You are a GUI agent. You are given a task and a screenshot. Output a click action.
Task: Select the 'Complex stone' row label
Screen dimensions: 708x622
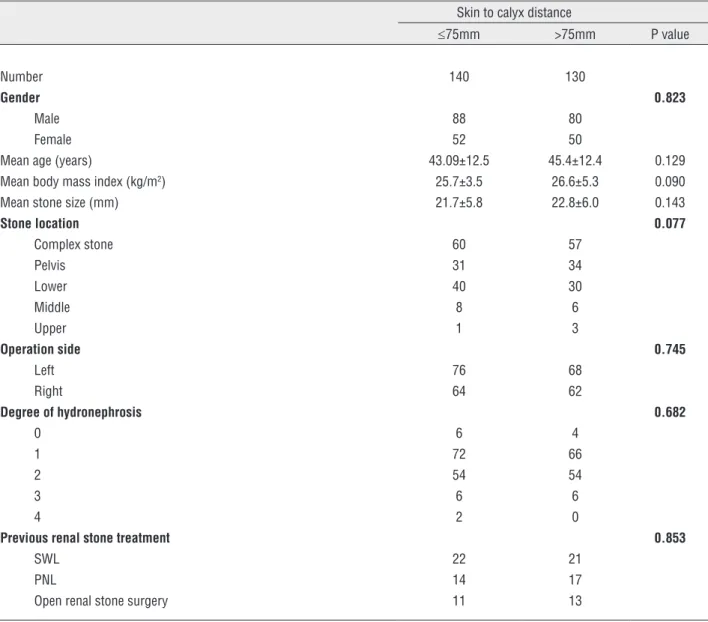click(73, 245)
